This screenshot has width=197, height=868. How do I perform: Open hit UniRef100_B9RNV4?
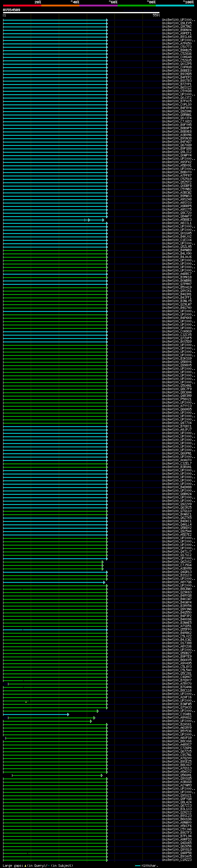click(176, 30)
